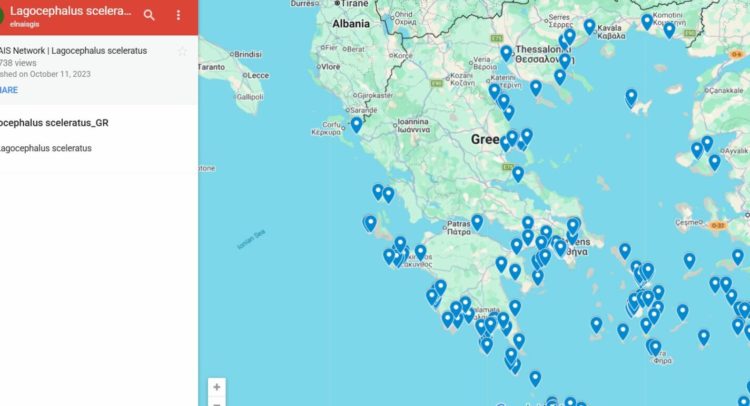Click the Athens city label on map

[x=579, y=246]
